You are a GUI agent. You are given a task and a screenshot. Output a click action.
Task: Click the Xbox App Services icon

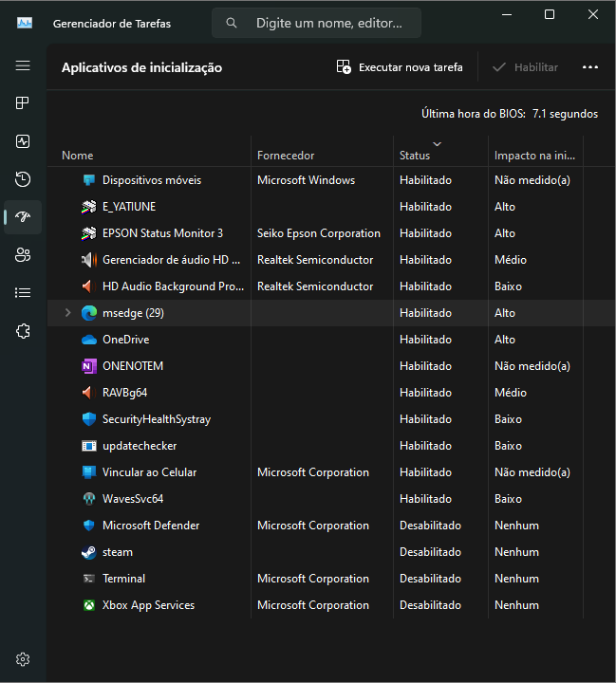pos(89,605)
